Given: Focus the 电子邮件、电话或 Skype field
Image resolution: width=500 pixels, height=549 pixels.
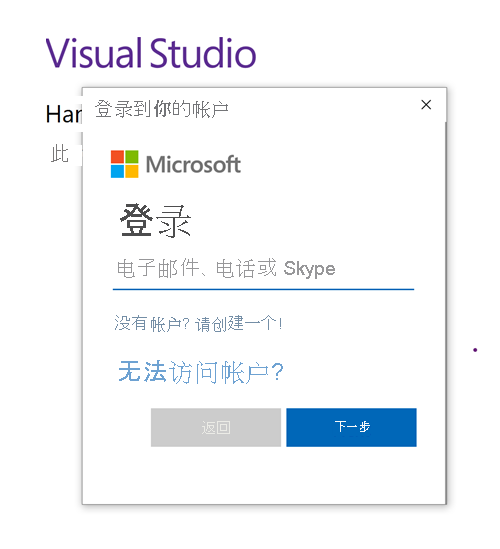Looking at the screenshot, I should [x=263, y=269].
